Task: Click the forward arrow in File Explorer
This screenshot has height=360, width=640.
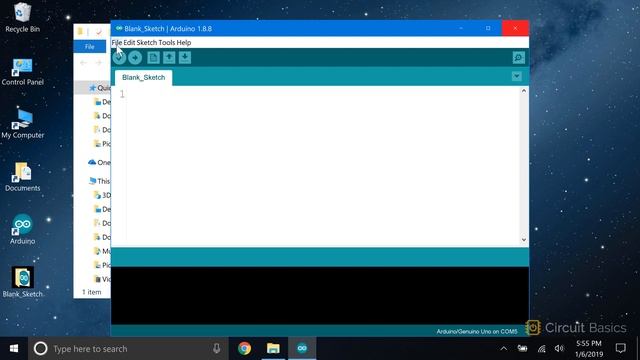Action: pos(99,63)
